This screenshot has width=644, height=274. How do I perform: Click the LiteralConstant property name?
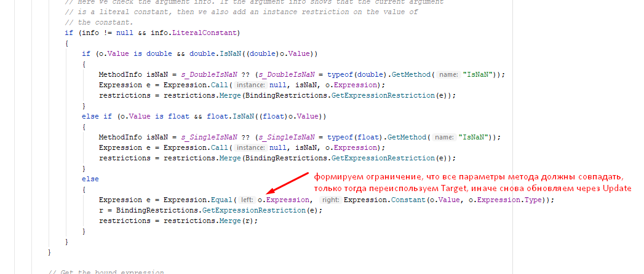coord(204,33)
